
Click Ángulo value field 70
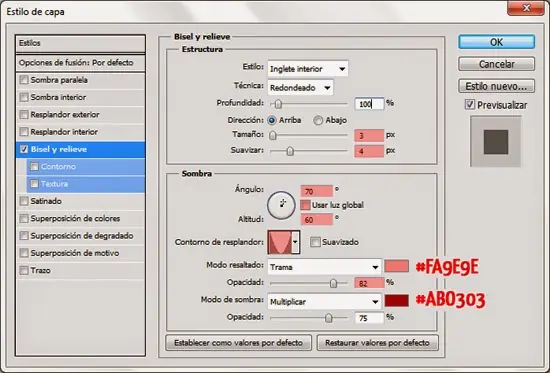click(x=316, y=191)
